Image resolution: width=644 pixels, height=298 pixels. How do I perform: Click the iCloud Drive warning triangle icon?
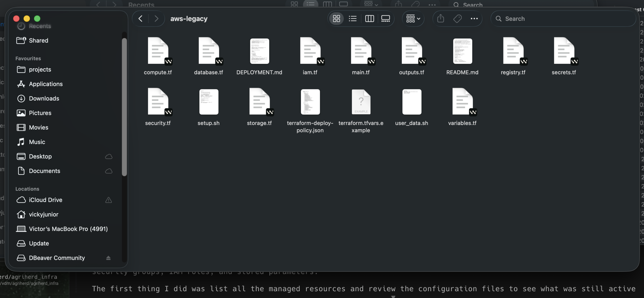(x=108, y=200)
